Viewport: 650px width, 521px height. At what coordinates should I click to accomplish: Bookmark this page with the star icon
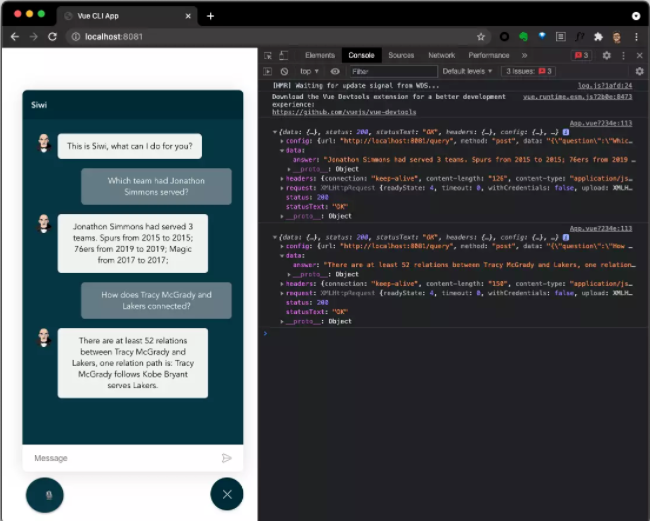pyautogui.click(x=481, y=36)
